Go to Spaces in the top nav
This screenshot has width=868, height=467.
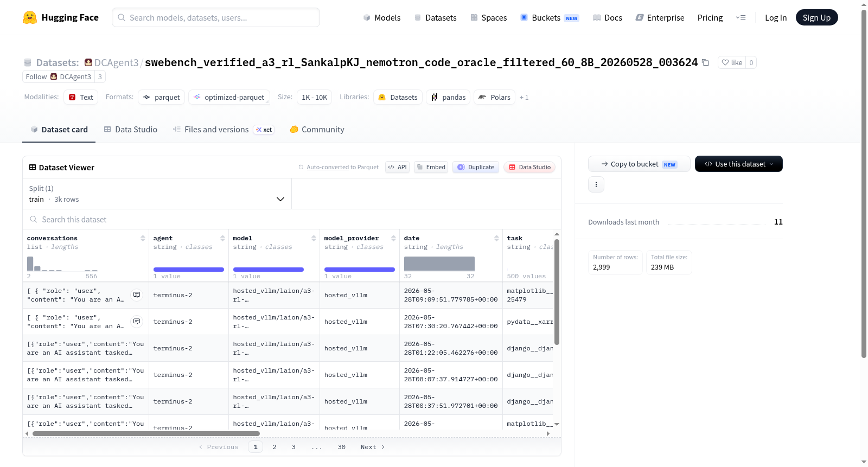coord(488,17)
